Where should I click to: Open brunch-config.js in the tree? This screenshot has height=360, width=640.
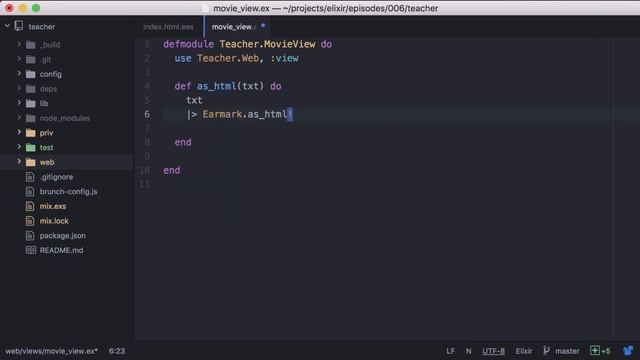tap(69, 192)
